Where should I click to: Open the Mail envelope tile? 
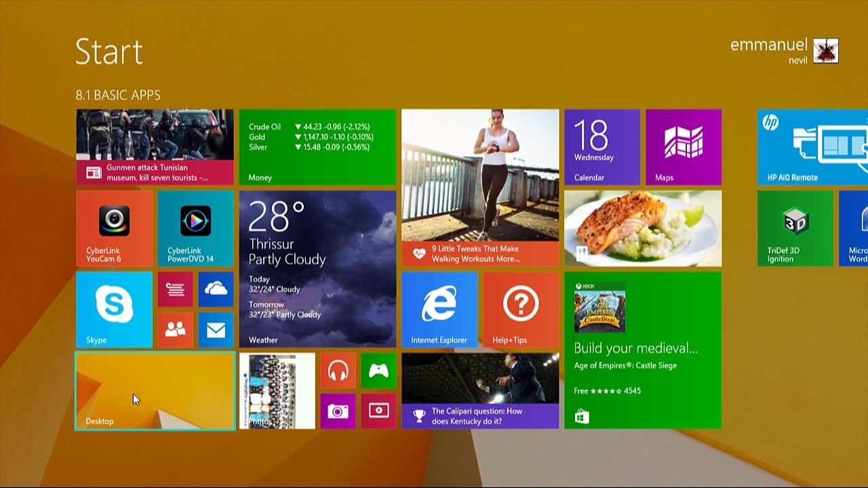coord(216,330)
